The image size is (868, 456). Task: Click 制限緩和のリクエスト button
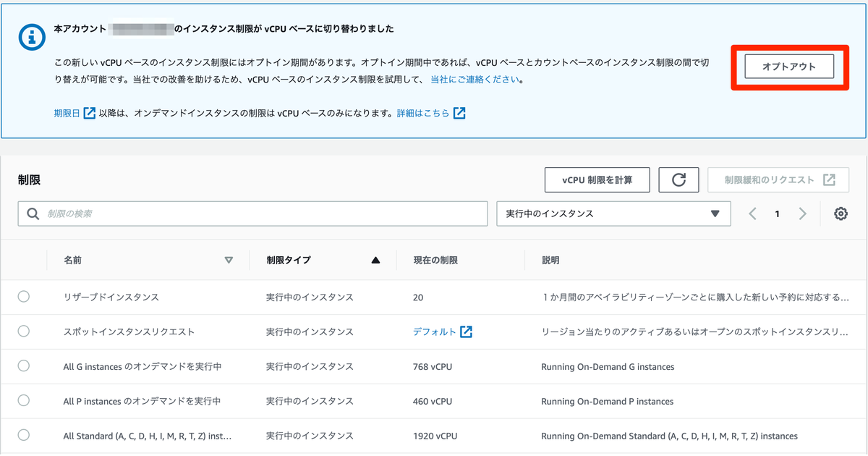pyautogui.click(x=778, y=180)
